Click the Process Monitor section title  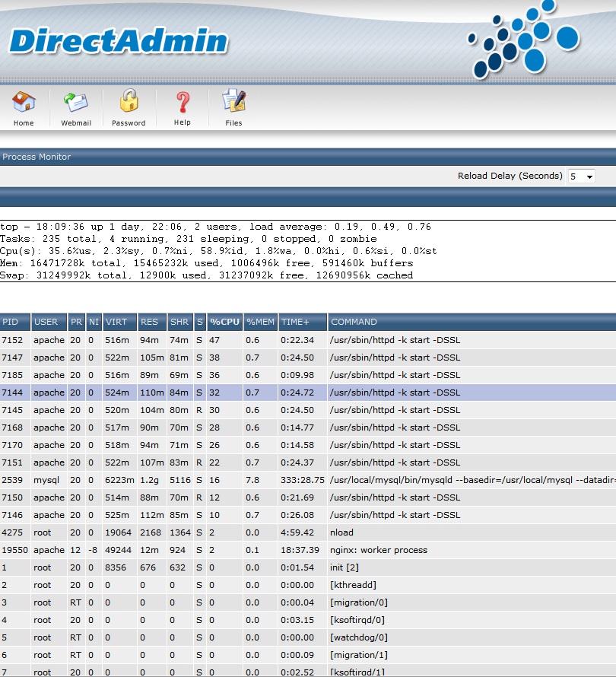click(37, 157)
